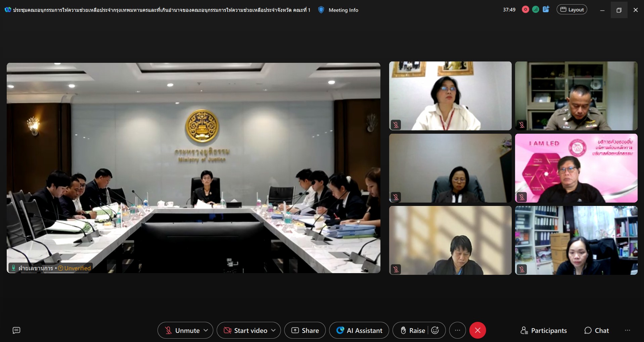Toggle Start video on
Screen dimensions: 644x342
(246, 330)
